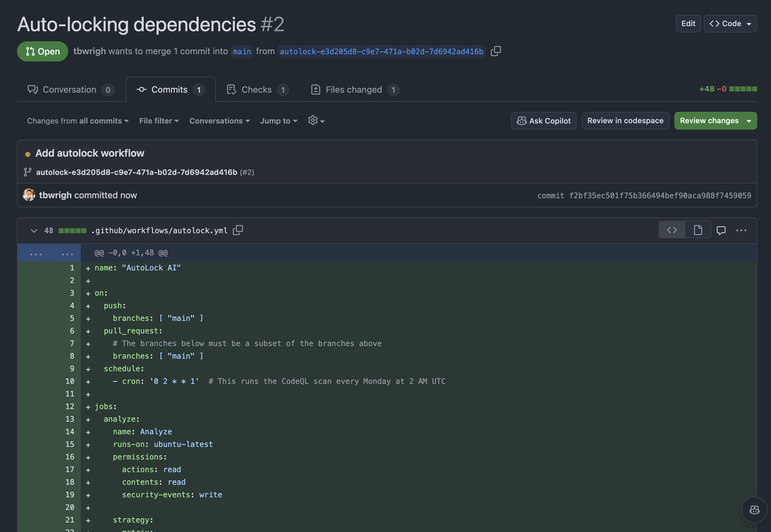The image size is (771, 532).
Task: Open the file's three-dot options menu
Action: coord(741,230)
